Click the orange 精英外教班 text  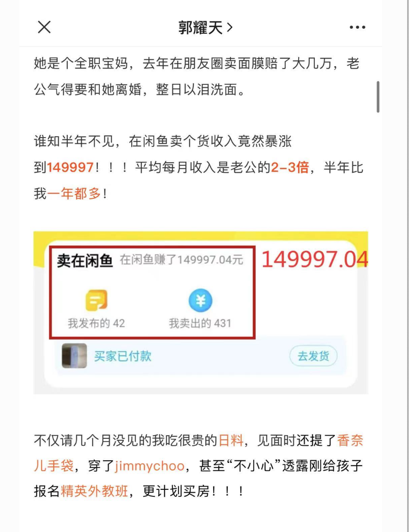(94, 491)
